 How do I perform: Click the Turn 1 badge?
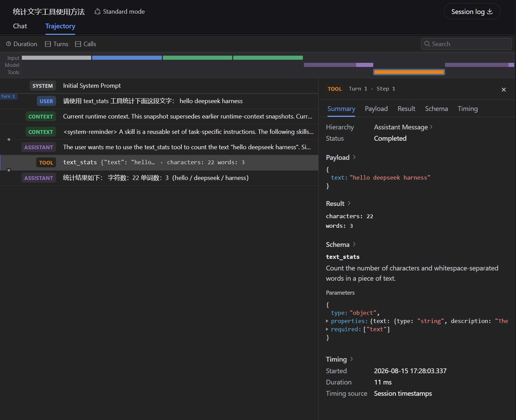[8, 97]
